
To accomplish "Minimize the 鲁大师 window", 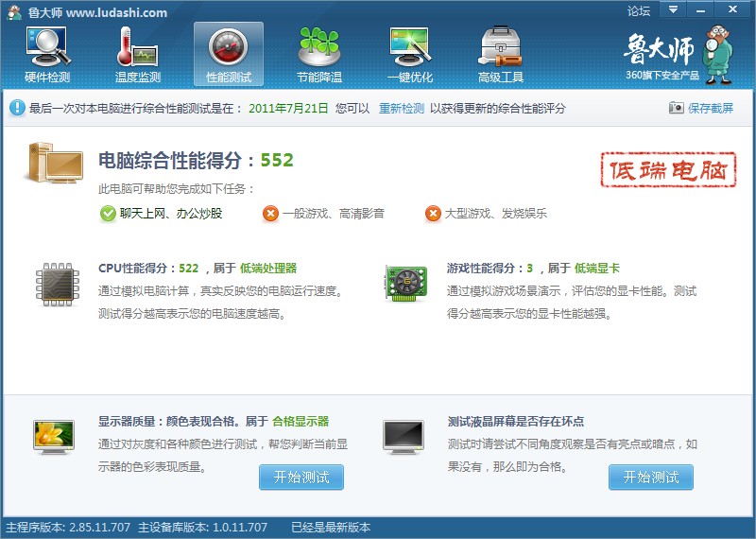I will pyautogui.click(x=700, y=9).
